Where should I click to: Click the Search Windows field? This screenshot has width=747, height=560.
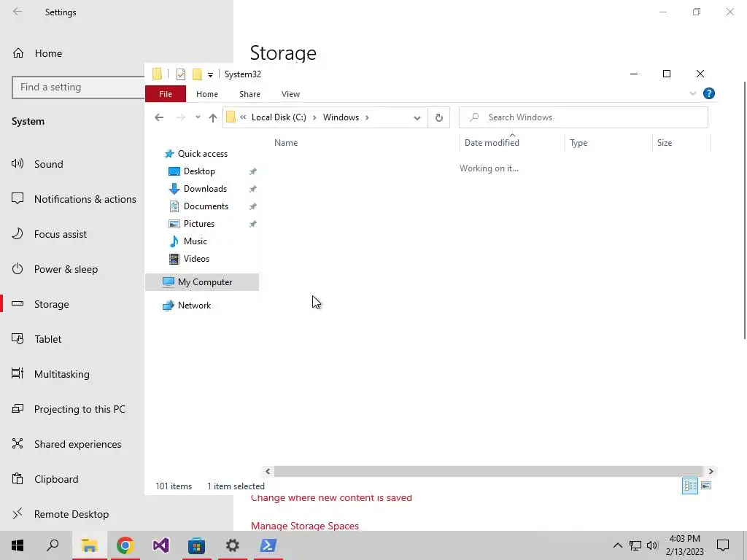pyautogui.click(x=583, y=117)
